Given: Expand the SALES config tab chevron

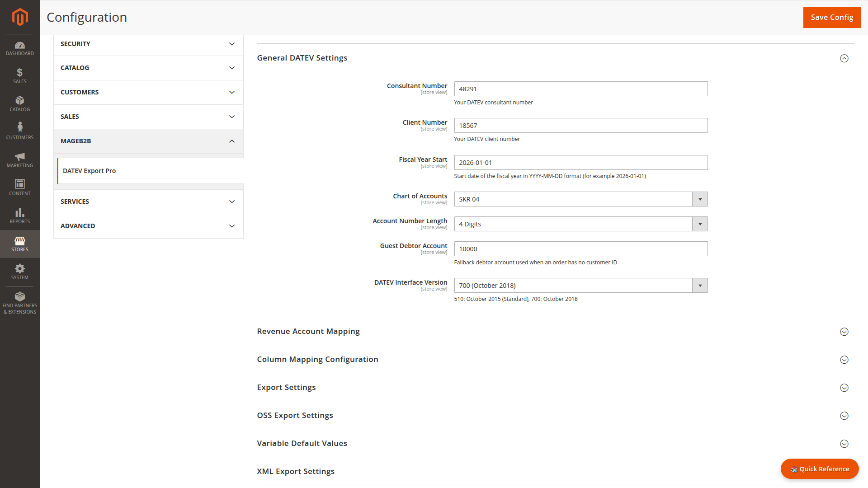Looking at the screenshot, I should (232, 117).
